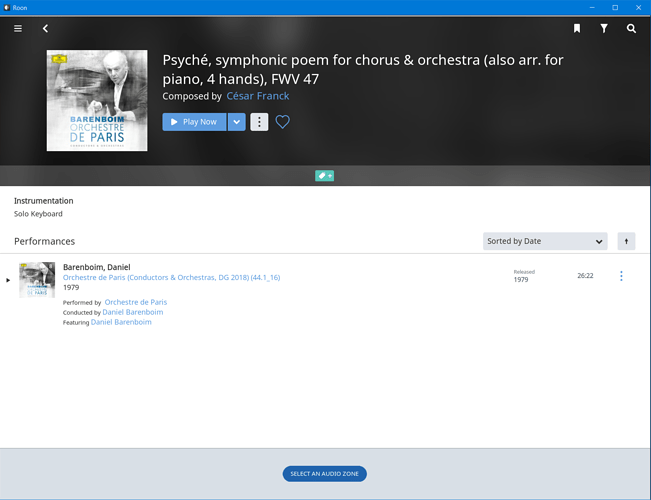The image size is (651, 500).
Task: Click the Play Now button
Action: pyautogui.click(x=194, y=122)
